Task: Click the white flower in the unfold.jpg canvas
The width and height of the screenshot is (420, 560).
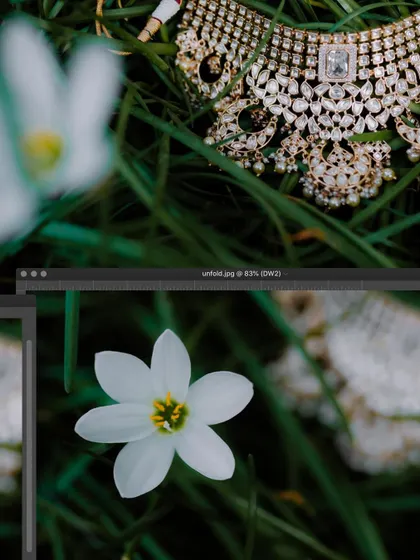Action: point(164,414)
